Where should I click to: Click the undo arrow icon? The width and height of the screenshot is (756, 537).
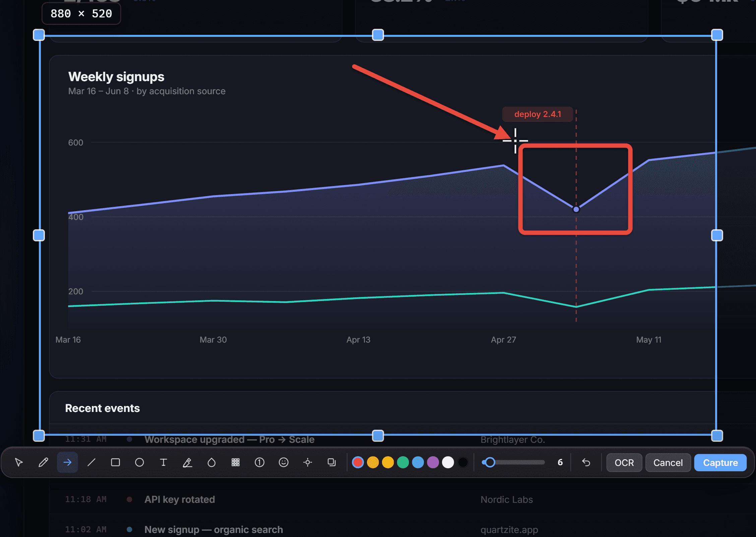[x=586, y=463]
